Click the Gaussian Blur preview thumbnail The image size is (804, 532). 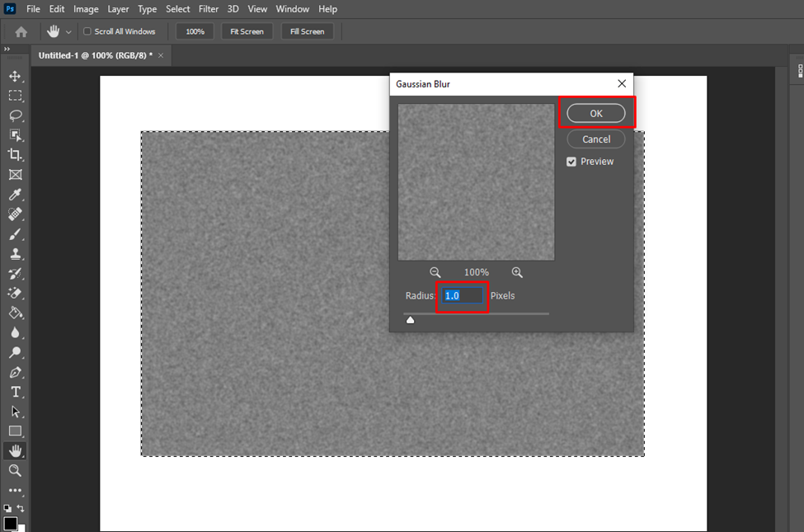click(x=476, y=182)
